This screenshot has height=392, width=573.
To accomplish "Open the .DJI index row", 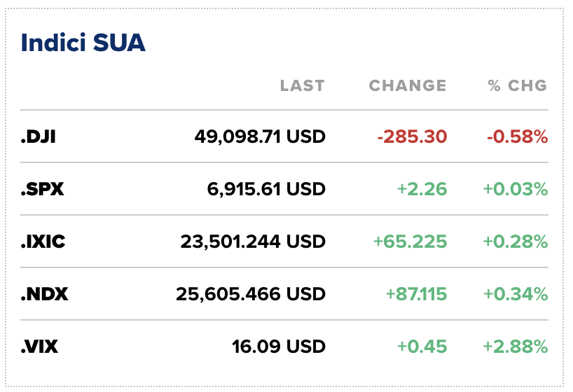I will click(39, 136).
